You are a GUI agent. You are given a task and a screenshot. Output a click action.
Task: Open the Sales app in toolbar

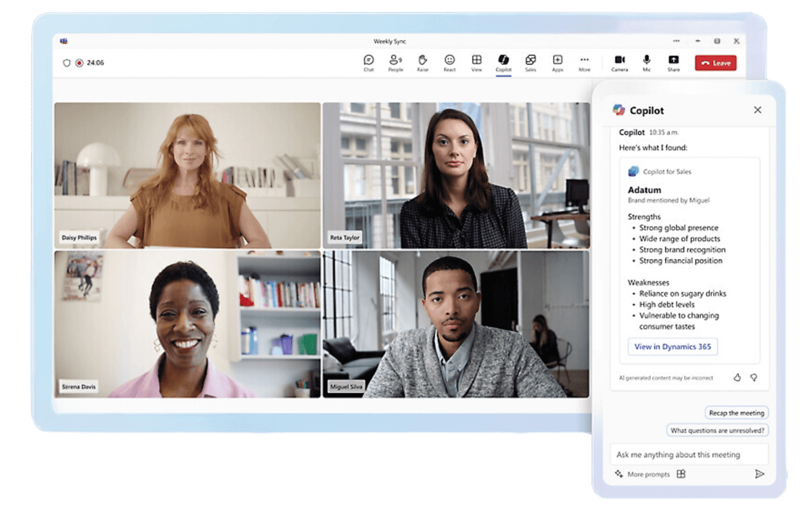[x=531, y=63]
